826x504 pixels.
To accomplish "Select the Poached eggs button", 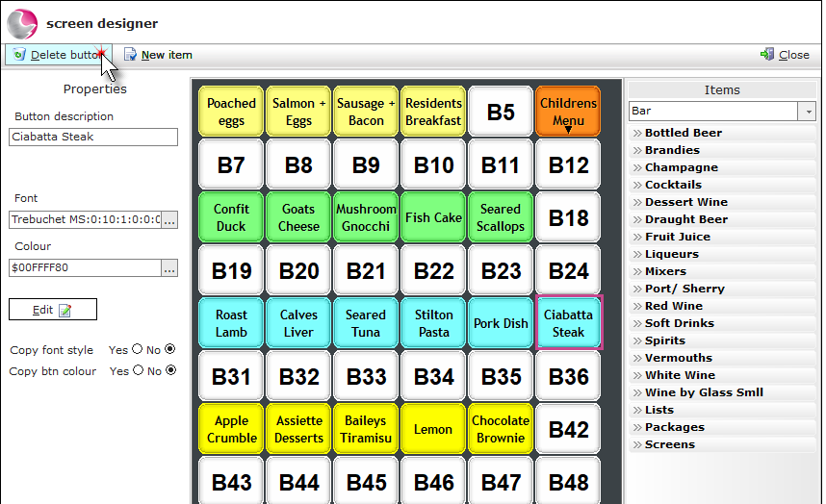I will [x=231, y=112].
